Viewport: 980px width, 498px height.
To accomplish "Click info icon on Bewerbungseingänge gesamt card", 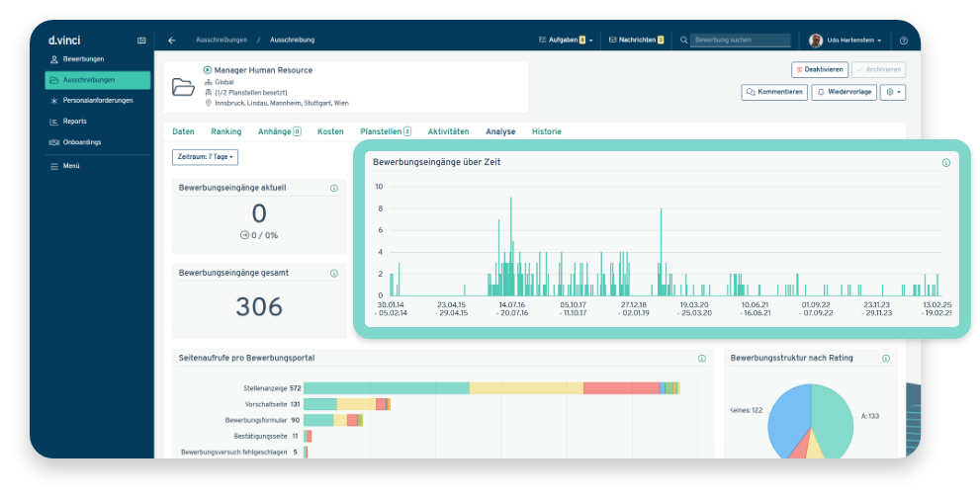I will point(333,273).
